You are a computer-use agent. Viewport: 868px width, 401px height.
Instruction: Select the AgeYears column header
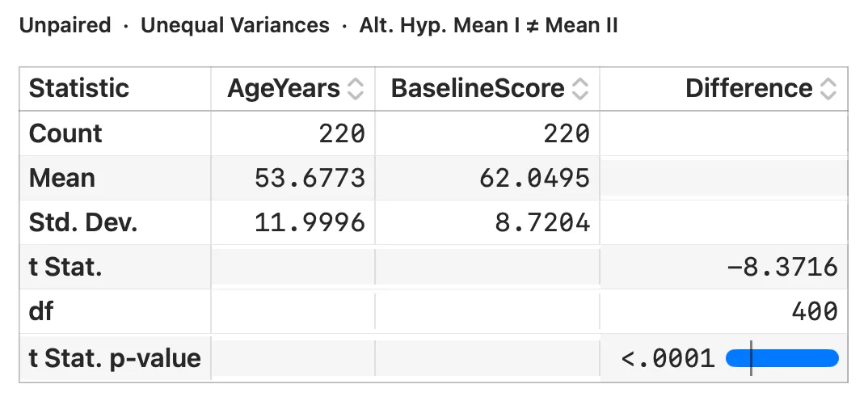pyautogui.click(x=293, y=89)
